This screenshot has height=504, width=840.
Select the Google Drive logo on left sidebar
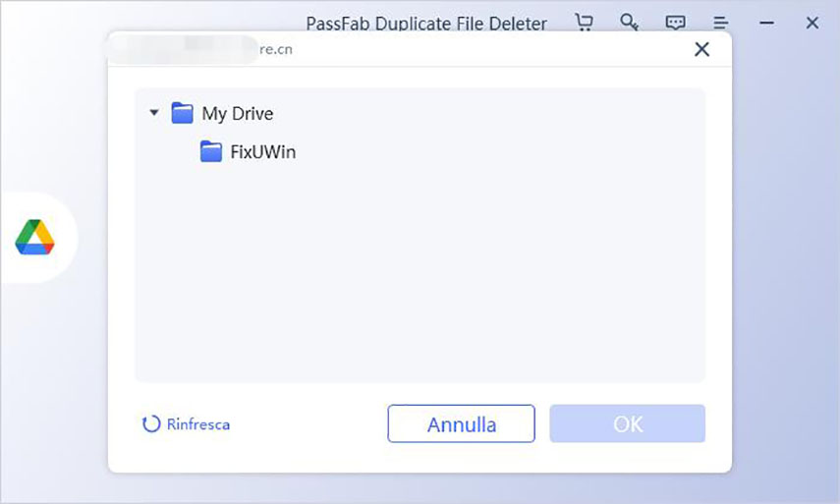pyautogui.click(x=34, y=238)
